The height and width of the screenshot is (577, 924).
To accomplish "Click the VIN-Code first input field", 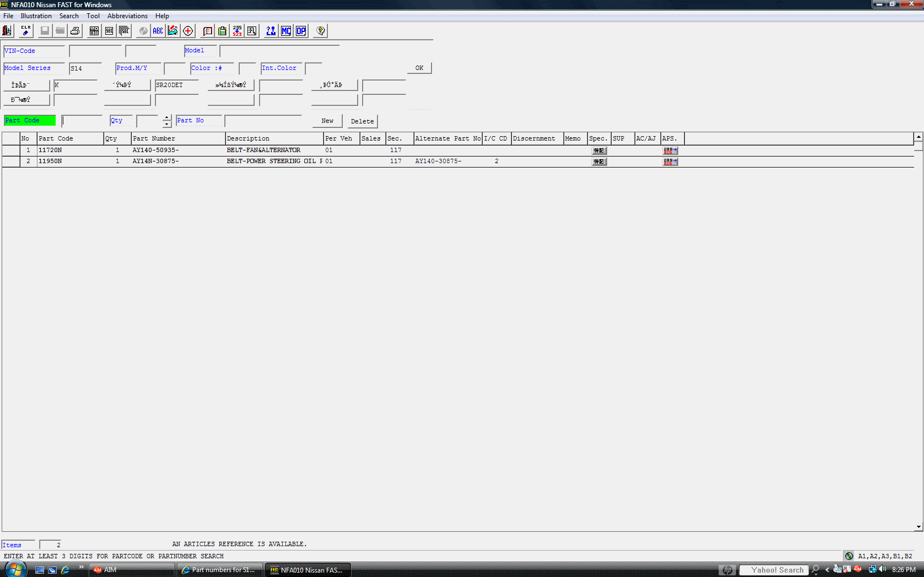I will click(x=95, y=51).
